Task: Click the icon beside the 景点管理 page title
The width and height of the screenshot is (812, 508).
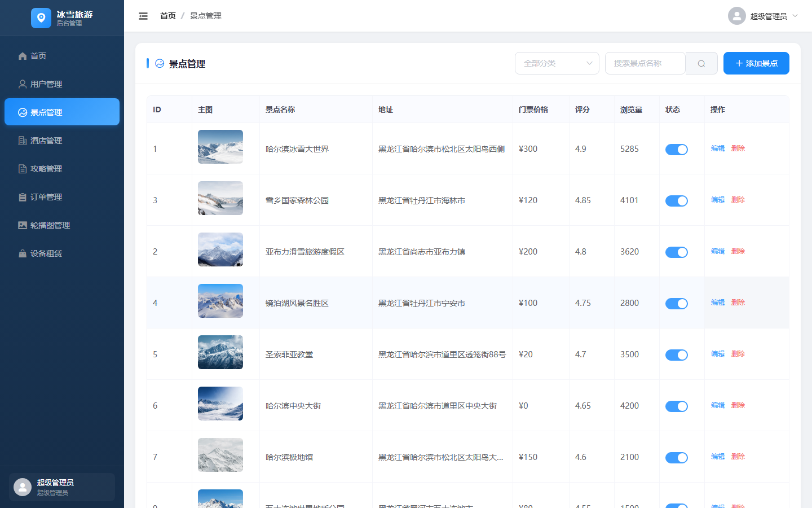Action: click(160, 64)
